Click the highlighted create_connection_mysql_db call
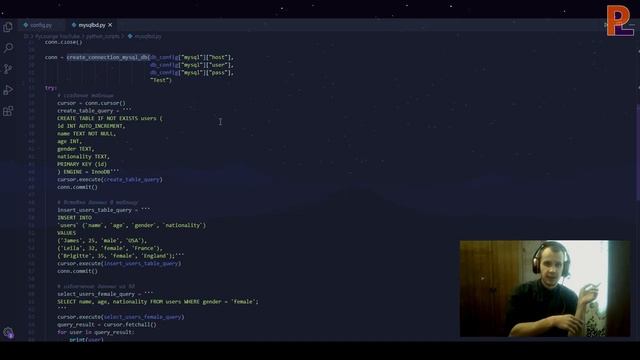 [x=108, y=57]
